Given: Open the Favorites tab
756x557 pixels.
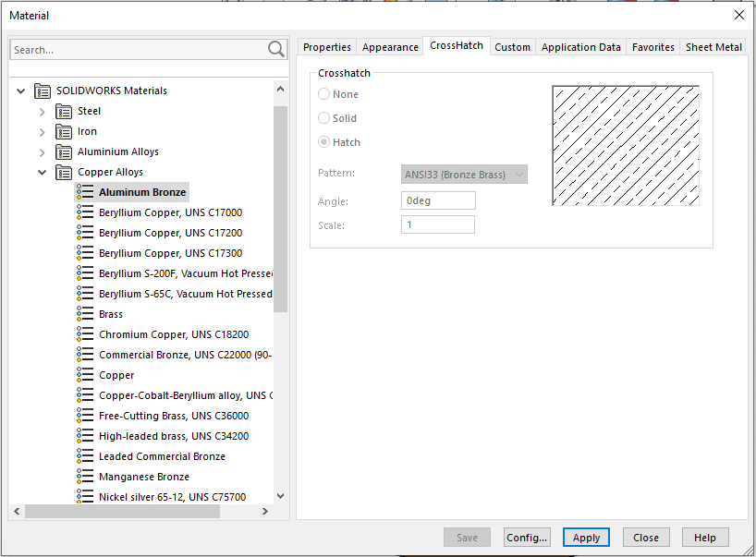Looking at the screenshot, I should (x=652, y=46).
